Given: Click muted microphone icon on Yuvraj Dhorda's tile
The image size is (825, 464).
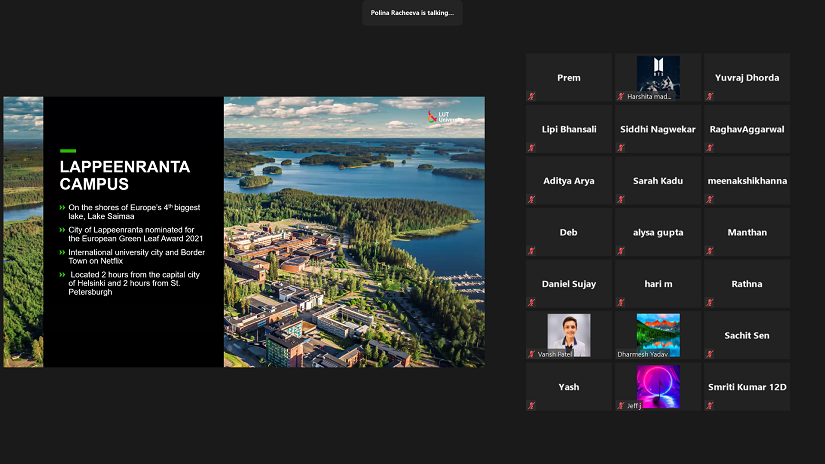Looking at the screenshot, I should tap(709, 96).
